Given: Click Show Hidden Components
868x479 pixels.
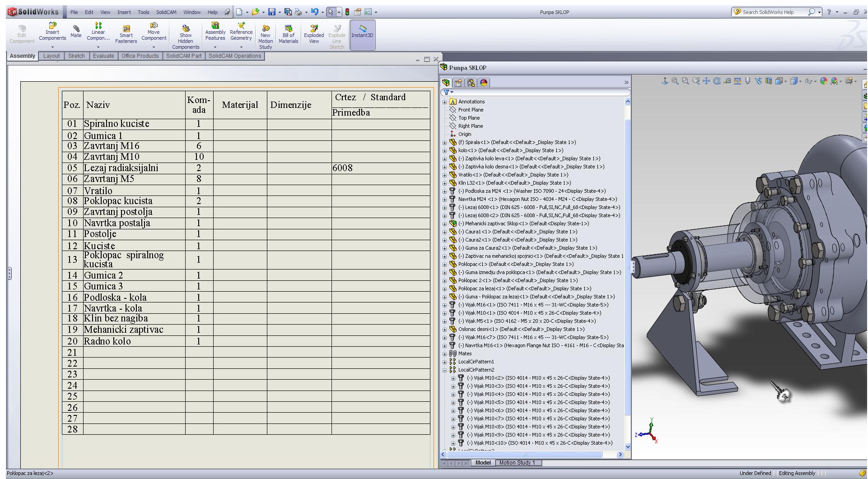Looking at the screenshot, I should (x=186, y=37).
